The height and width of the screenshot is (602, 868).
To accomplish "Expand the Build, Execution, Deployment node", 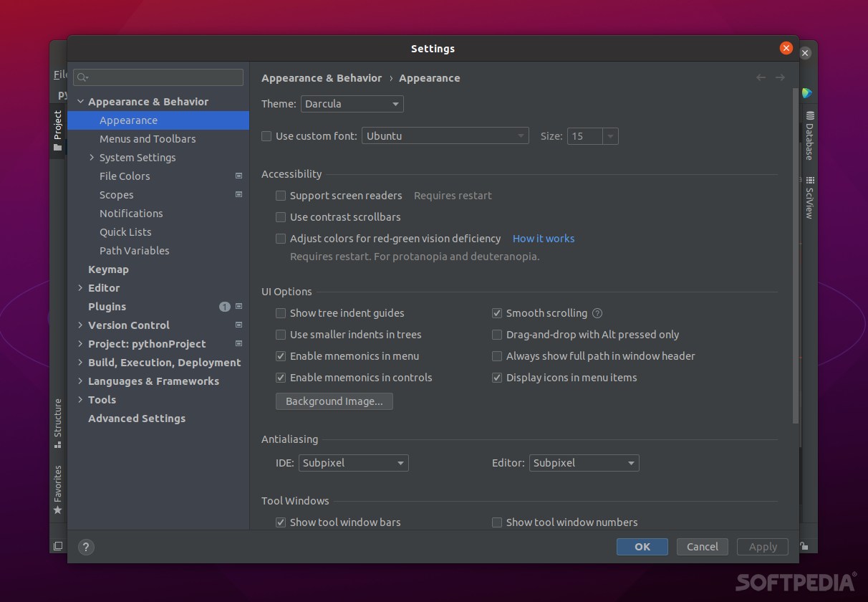I will [x=80, y=363].
